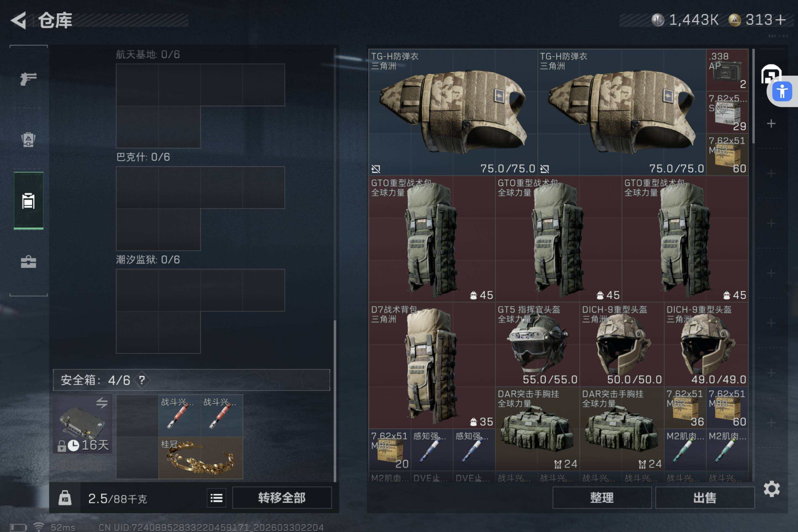
Task: Swap the safe box using arrows icon
Action: (x=101, y=403)
